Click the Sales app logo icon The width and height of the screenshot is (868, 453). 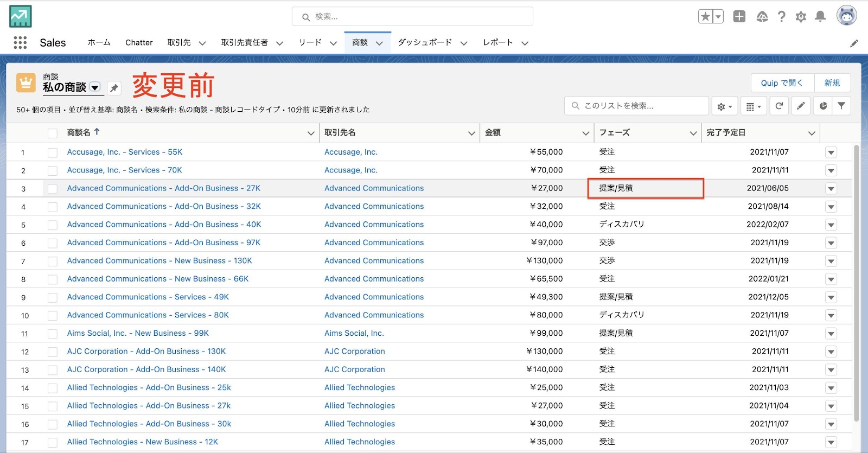point(20,16)
